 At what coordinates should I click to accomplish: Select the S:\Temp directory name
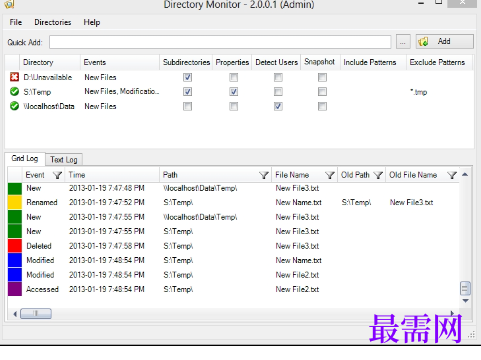37,92
